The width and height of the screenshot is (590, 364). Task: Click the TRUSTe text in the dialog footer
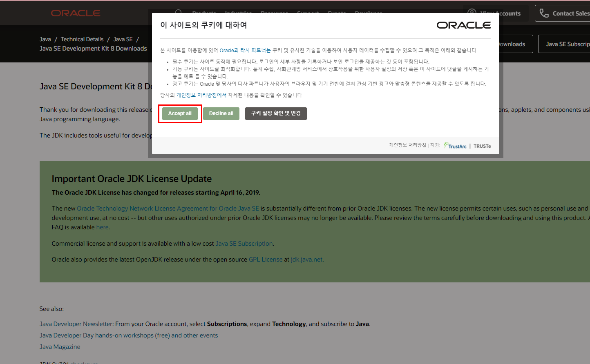click(482, 146)
